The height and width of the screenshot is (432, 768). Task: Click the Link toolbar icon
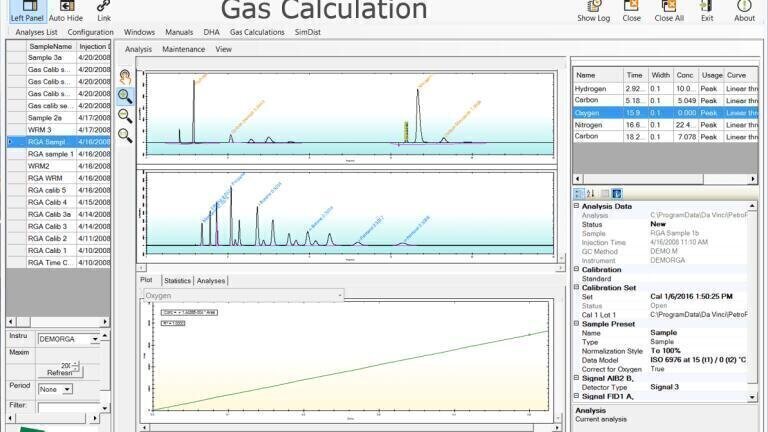(104, 11)
